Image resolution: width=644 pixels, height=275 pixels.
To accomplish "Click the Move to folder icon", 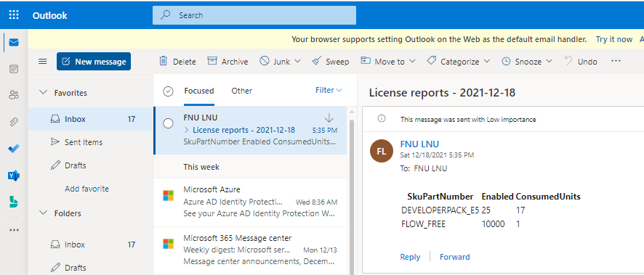I will coord(366,61).
